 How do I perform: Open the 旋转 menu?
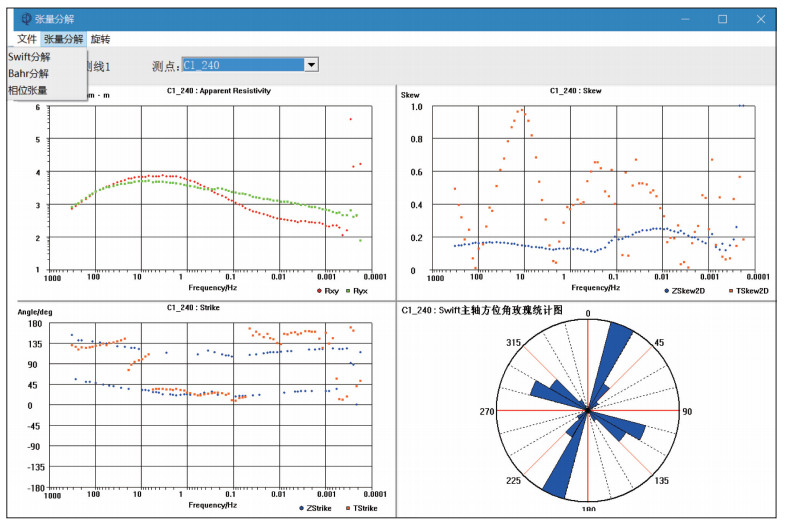[100, 39]
